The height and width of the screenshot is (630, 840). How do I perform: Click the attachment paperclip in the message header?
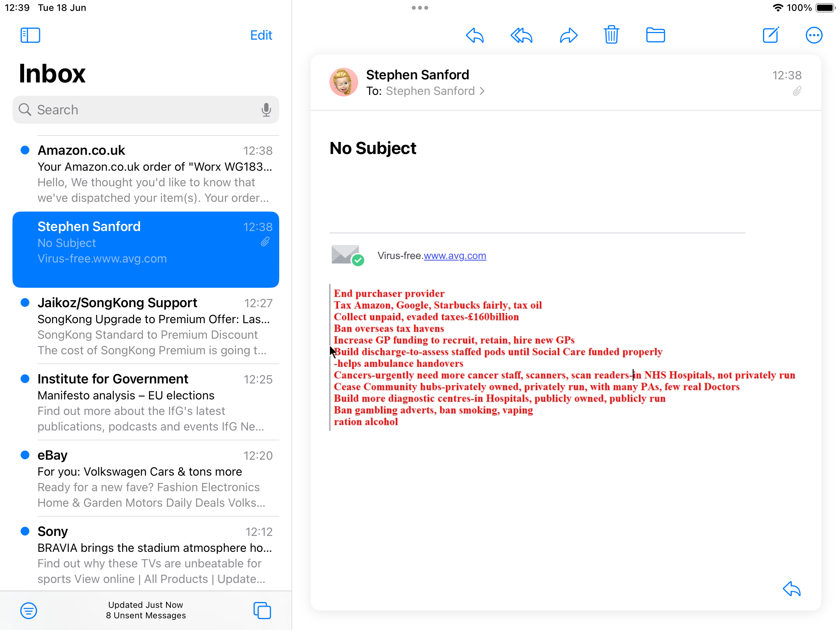point(797,91)
